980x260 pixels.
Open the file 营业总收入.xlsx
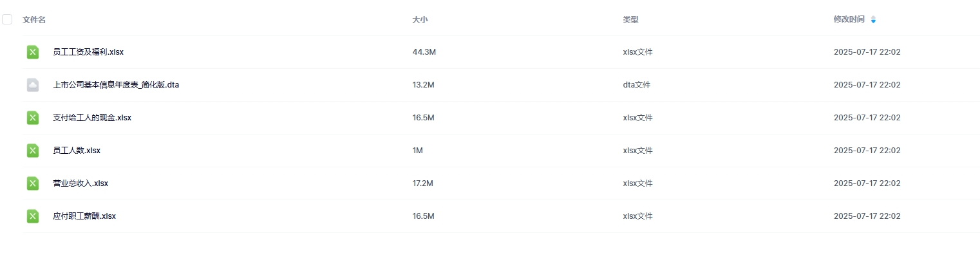tap(80, 183)
